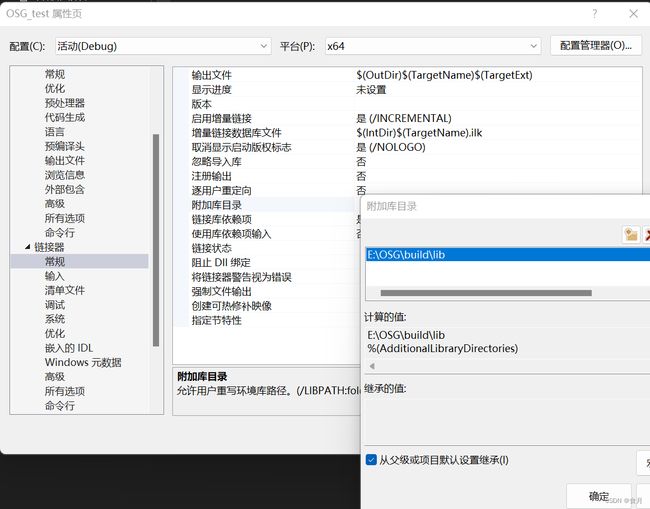Screen dimensions: 650x509
Task: Click the 忽略导入库 property row
Action: pos(415,162)
